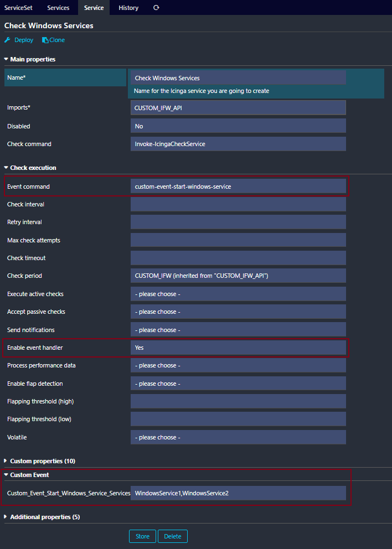Open the Volatile dropdown

coord(238,437)
